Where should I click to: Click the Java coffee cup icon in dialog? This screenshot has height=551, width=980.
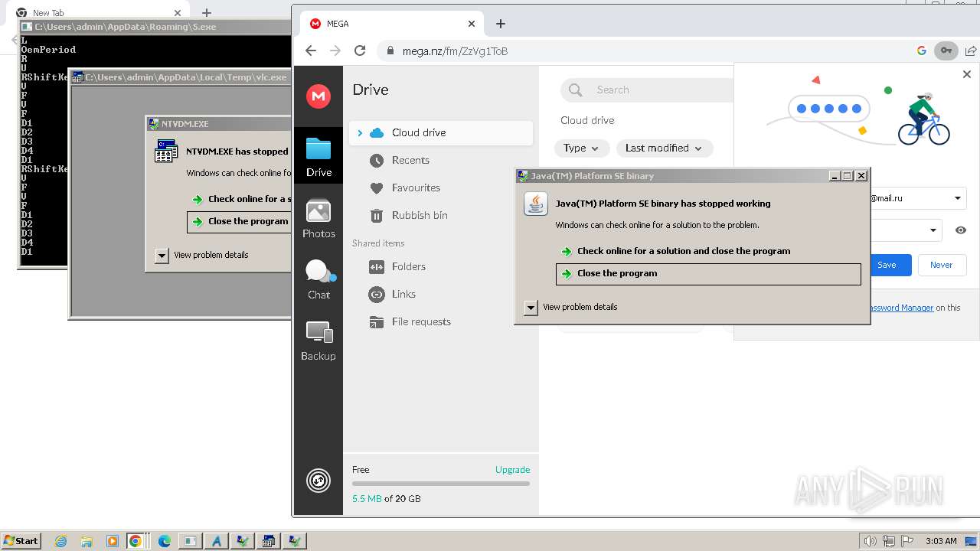[x=536, y=204]
